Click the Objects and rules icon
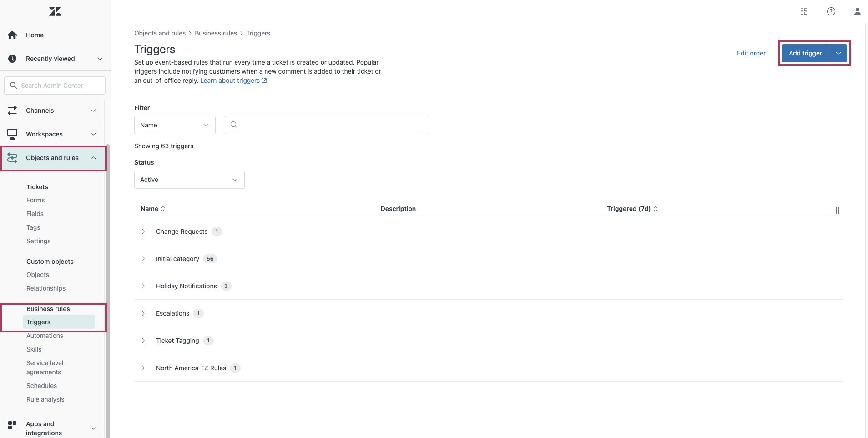The height and width of the screenshot is (438, 868). coord(12,158)
